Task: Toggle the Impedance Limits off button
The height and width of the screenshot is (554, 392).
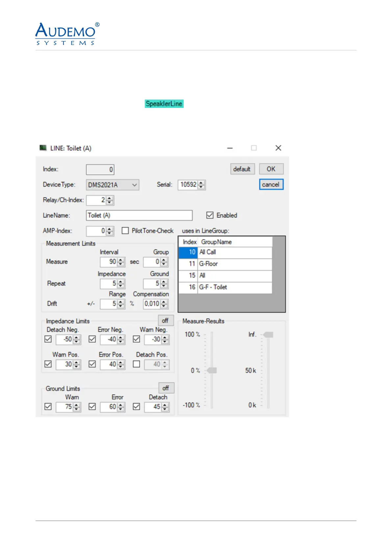Action: (x=165, y=320)
